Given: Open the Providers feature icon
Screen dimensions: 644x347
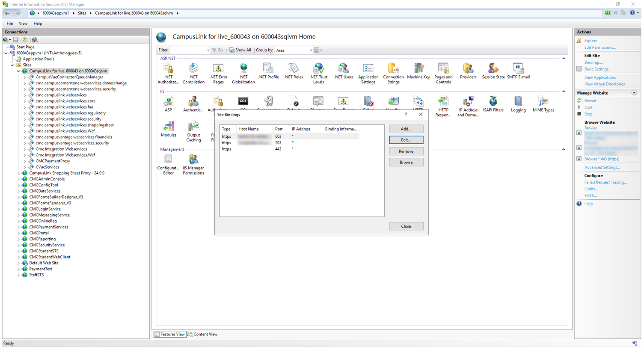Looking at the screenshot, I should 468,71.
